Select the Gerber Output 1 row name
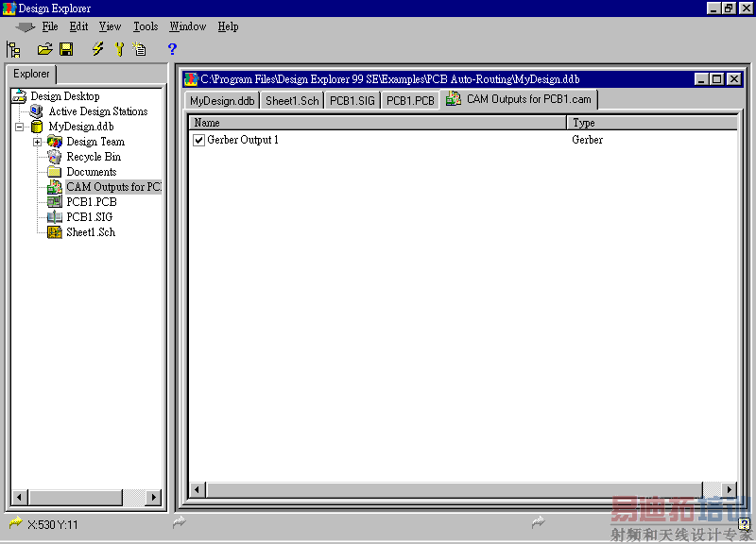This screenshot has width=756, height=544. (x=243, y=140)
